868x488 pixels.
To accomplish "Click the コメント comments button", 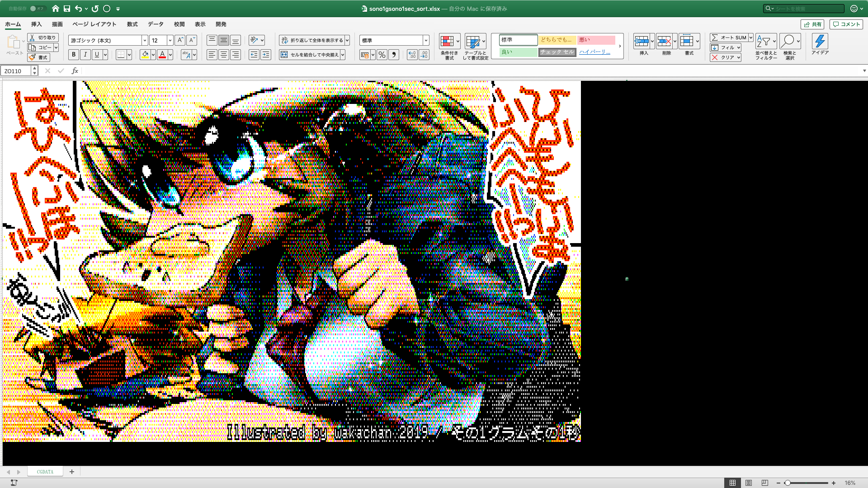I will 846,24.
